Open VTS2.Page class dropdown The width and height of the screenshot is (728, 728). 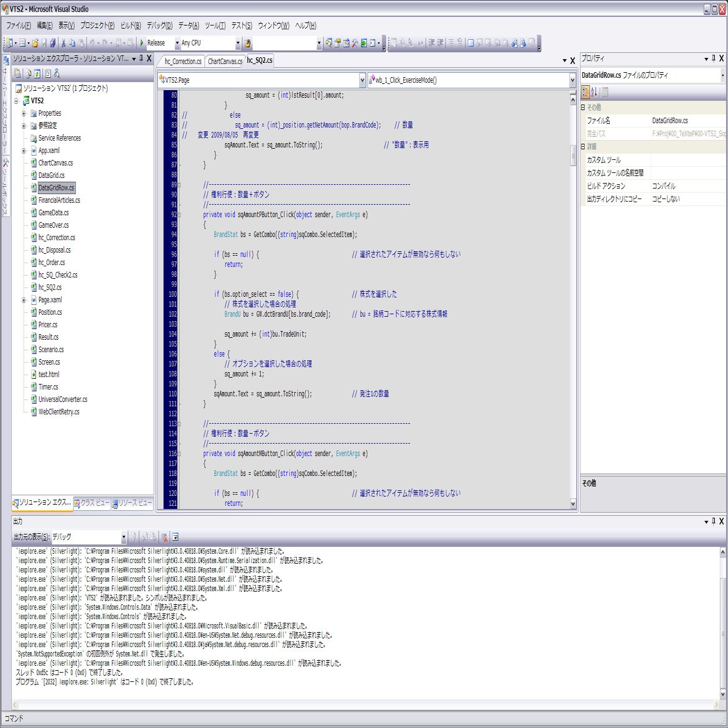pos(362,80)
